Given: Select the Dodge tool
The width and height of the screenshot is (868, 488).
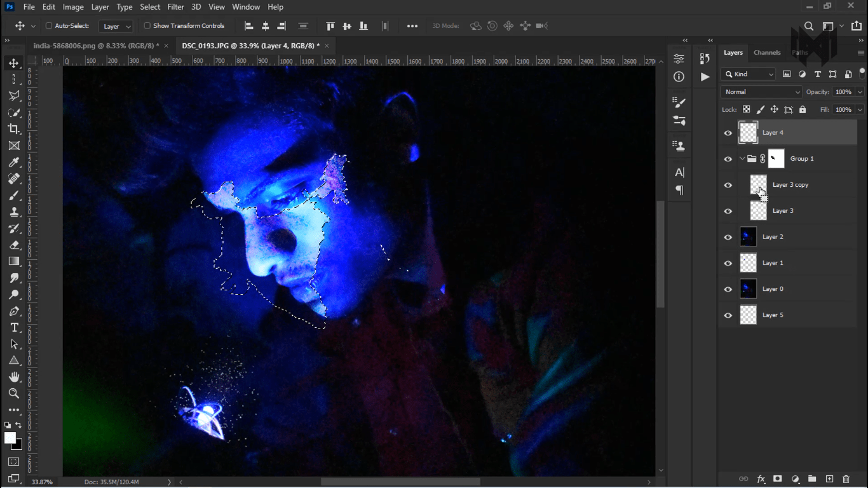Looking at the screenshot, I should tap(14, 295).
